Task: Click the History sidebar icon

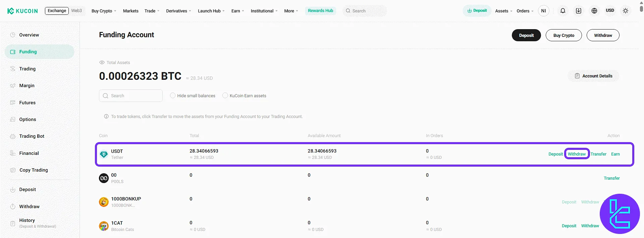Action: point(13,223)
